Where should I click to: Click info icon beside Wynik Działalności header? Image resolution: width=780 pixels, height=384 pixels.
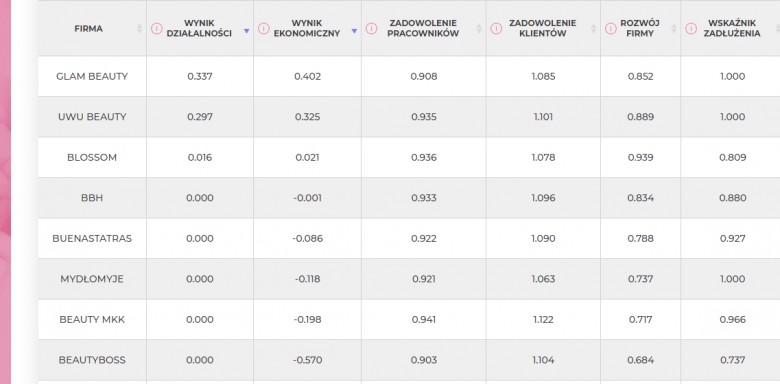(156, 28)
